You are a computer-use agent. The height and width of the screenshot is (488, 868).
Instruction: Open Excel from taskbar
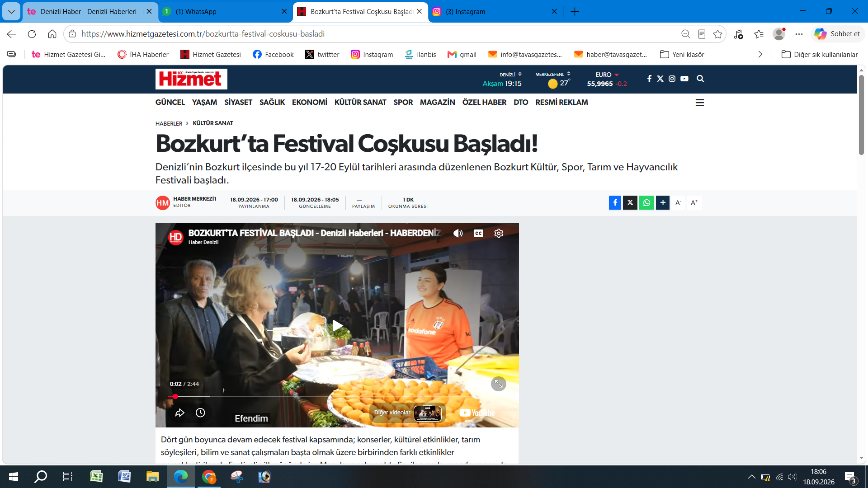[x=96, y=477]
